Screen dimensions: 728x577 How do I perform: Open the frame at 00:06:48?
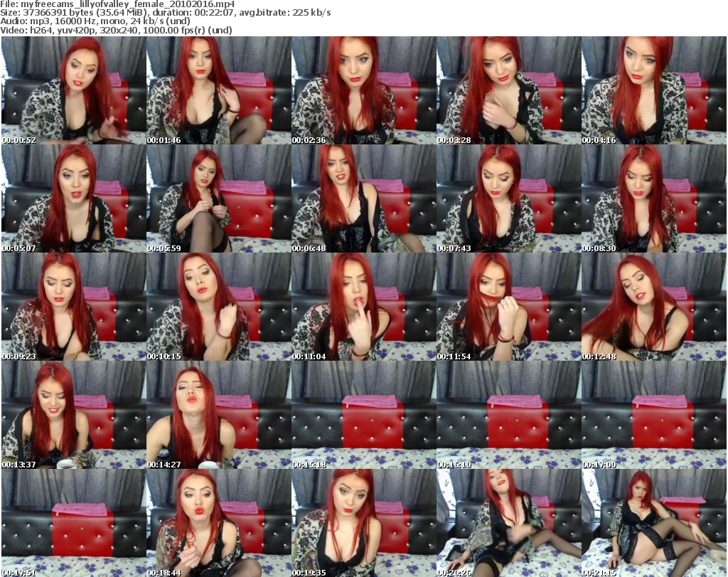(363, 198)
